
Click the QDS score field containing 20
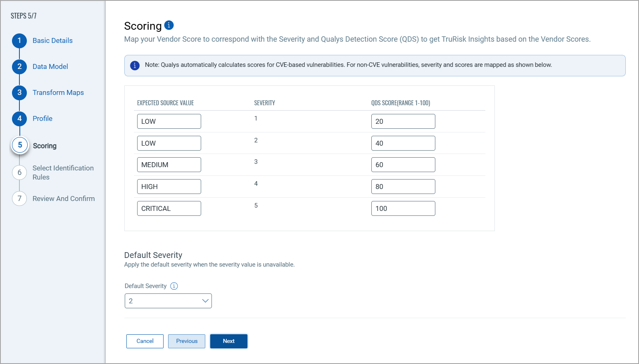click(x=403, y=121)
